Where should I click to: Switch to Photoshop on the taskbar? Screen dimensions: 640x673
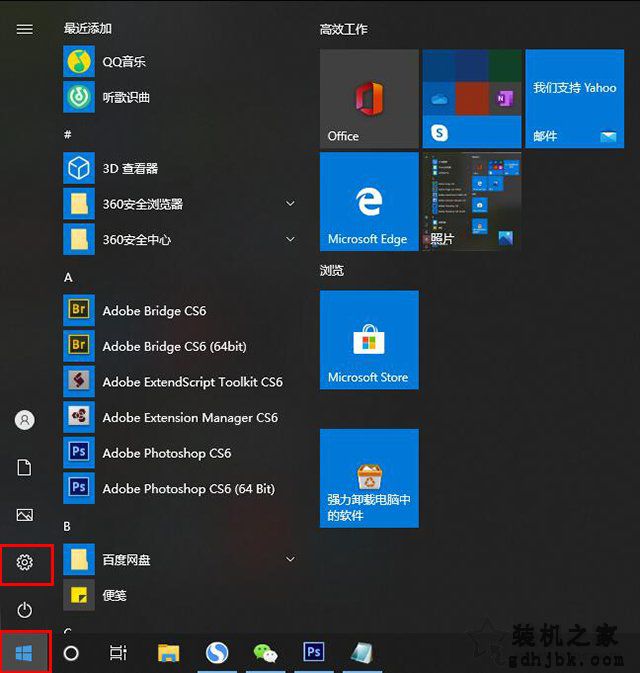click(x=314, y=652)
